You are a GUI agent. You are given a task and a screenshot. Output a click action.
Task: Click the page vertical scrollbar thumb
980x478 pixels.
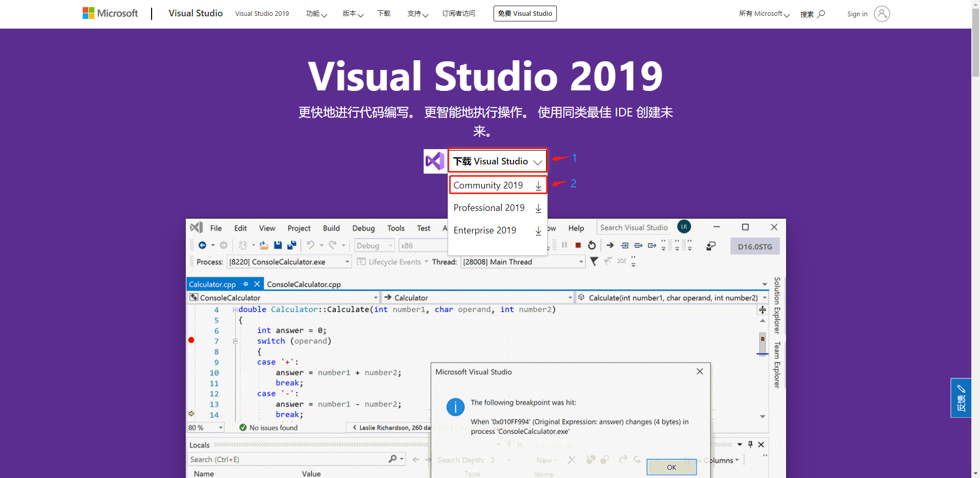coord(975,42)
